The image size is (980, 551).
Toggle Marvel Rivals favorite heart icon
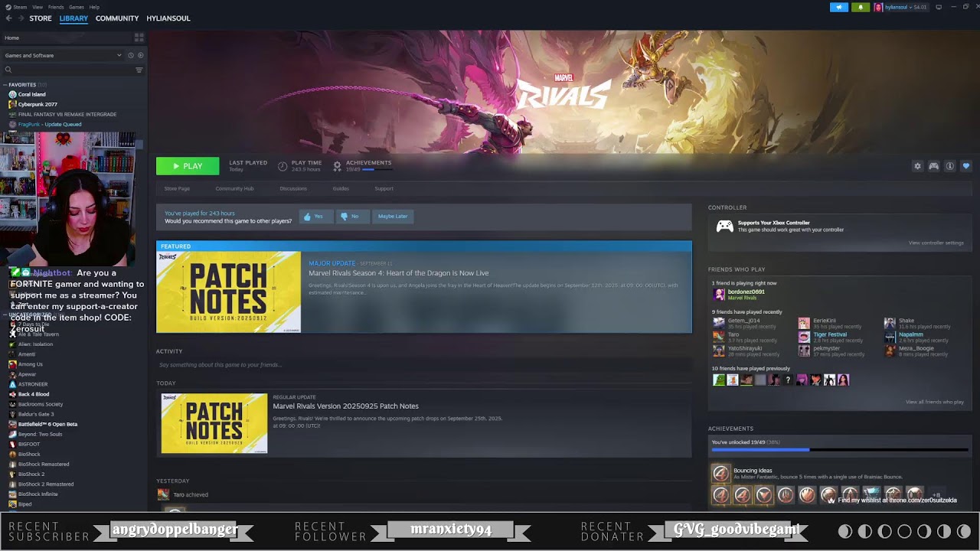coord(966,166)
